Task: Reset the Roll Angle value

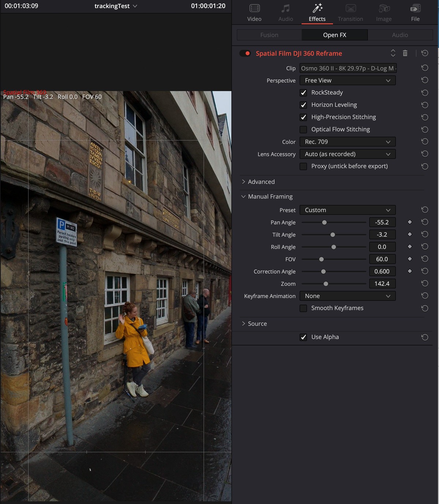Action: click(425, 247)
